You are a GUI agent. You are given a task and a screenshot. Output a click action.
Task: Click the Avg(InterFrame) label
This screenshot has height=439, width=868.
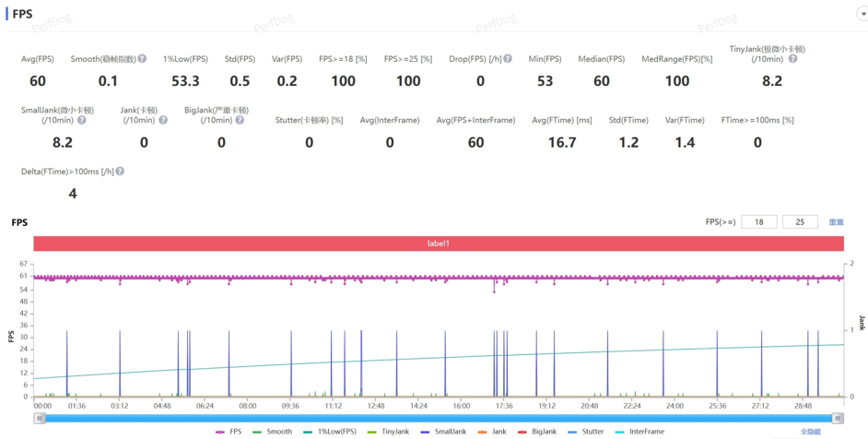(390, 120)
